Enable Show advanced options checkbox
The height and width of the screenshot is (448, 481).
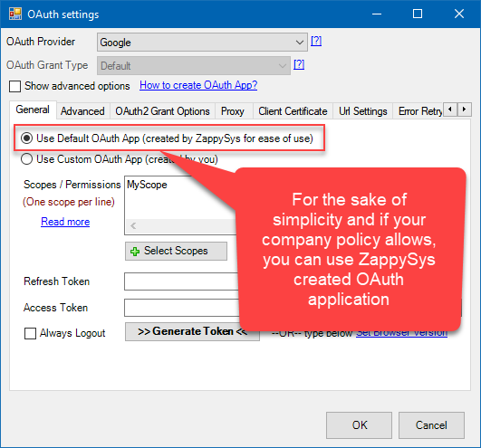(x=15, y=86)
